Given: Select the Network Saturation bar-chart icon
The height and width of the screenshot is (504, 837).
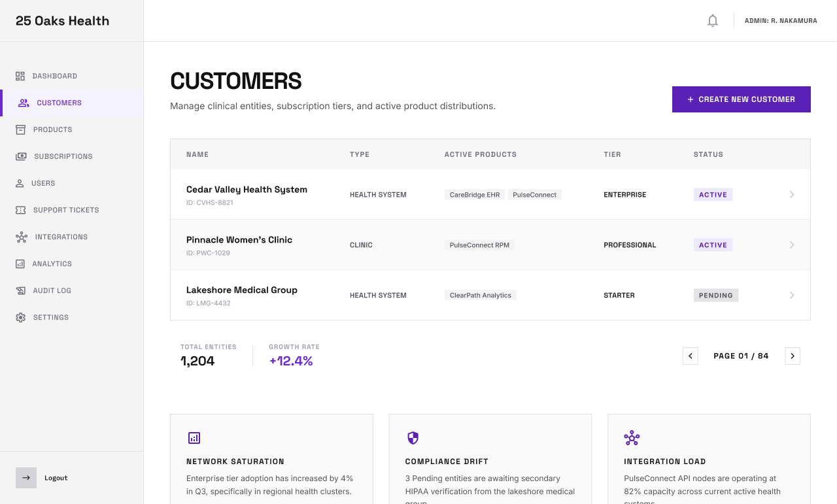Looking at the screenshot, I should coord(194,438).
